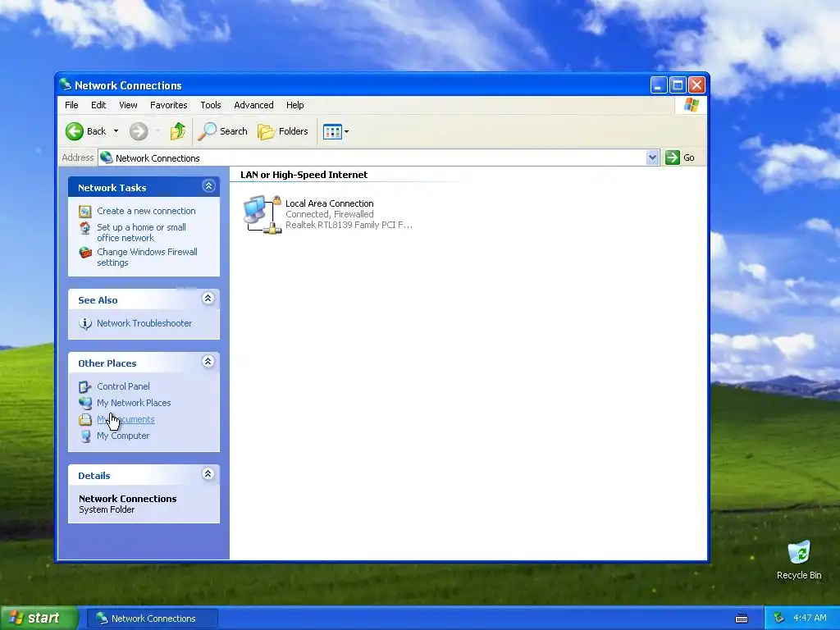Open the Edit menu
840x630 pixels.
pyautogui.click(x=98, y=105)
